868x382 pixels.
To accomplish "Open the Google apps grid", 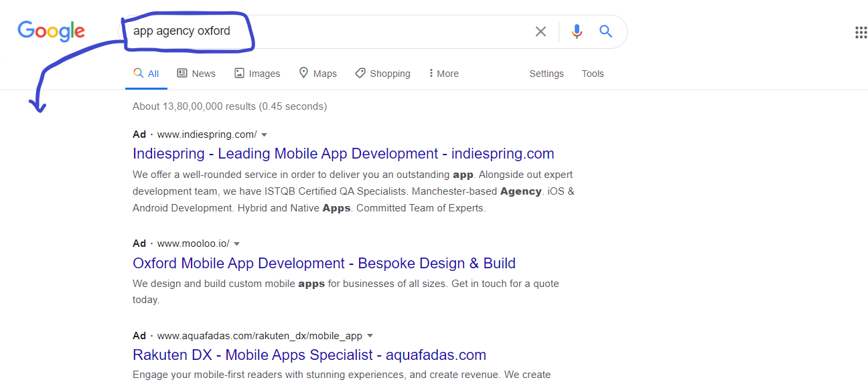I will coord(861,32).
